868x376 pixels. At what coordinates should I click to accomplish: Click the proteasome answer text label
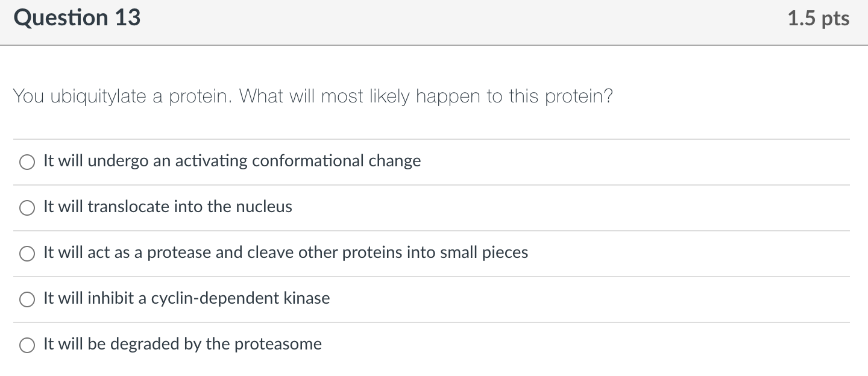181,344
